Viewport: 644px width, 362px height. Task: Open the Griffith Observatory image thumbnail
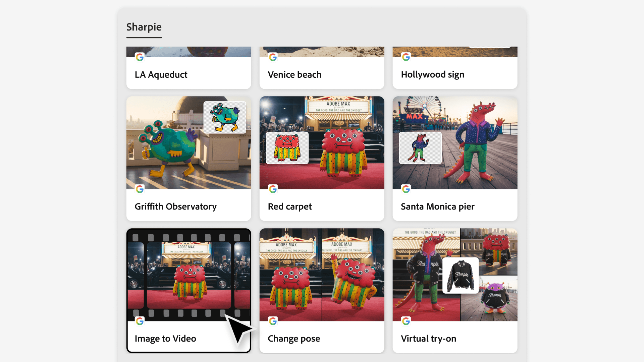click(189, 143)
